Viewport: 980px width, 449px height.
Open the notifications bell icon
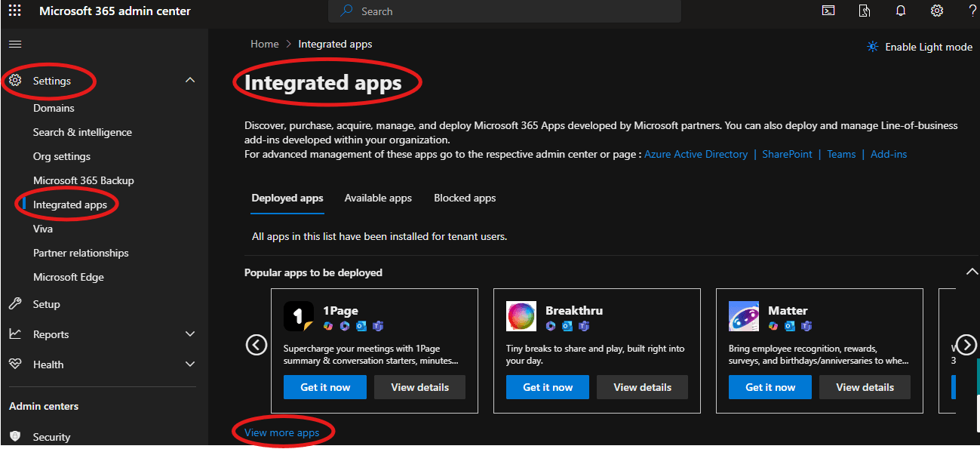click(x=901, y=11)
